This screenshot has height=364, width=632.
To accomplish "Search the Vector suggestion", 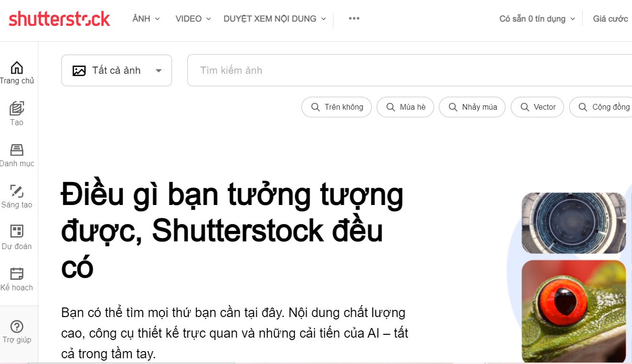I will (537, 107).
